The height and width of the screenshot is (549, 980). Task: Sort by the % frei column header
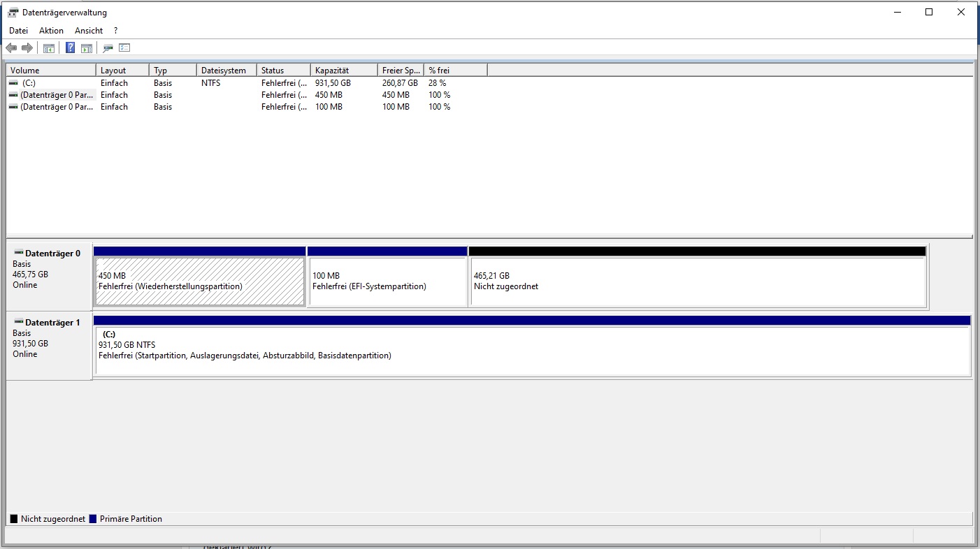click(x=455, y=71)
